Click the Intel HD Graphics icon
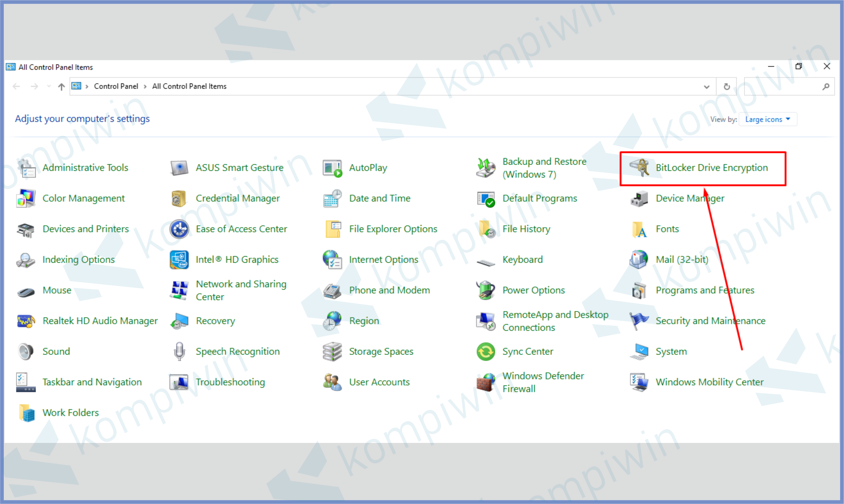The height and width of the screenshot is (504, 844). click(x=179, y=260)
